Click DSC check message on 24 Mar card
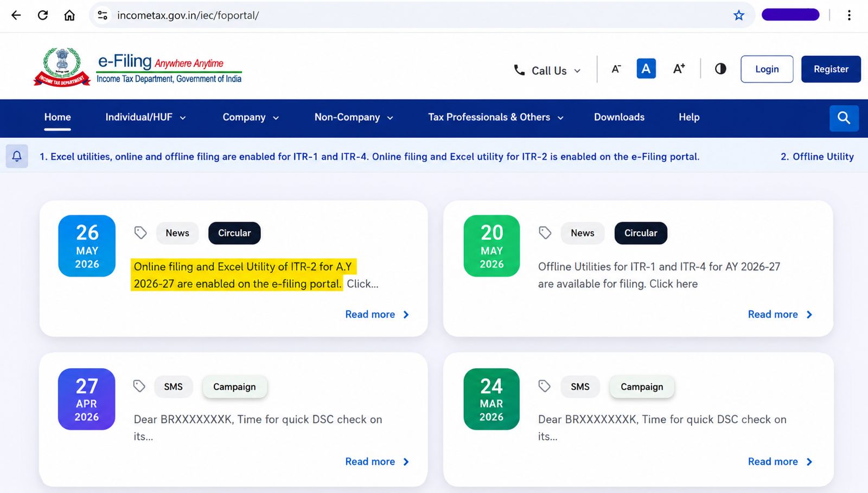Image resolution: width=868 pixels, height=493 pixels. click(x=662, y=427)
